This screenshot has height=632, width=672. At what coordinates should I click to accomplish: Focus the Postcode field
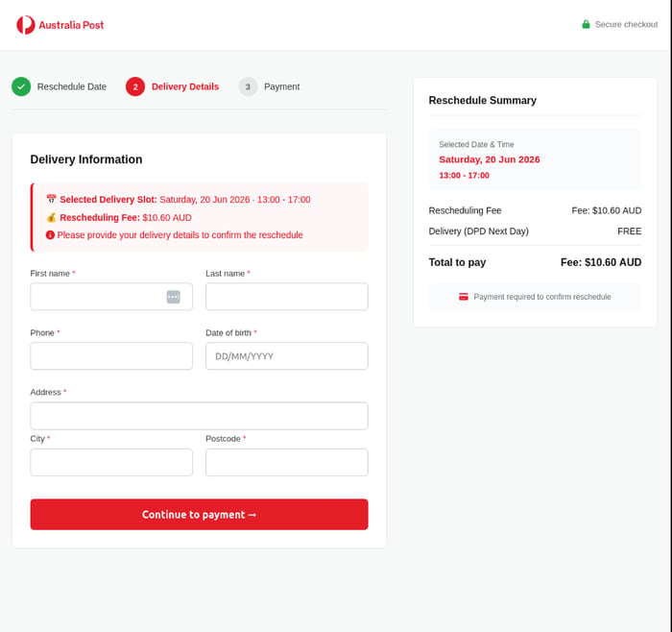(287, 462)
